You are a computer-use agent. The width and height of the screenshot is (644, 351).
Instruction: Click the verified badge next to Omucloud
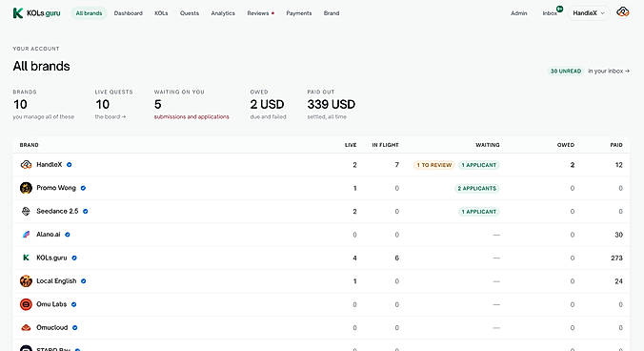tap(74, 327)
